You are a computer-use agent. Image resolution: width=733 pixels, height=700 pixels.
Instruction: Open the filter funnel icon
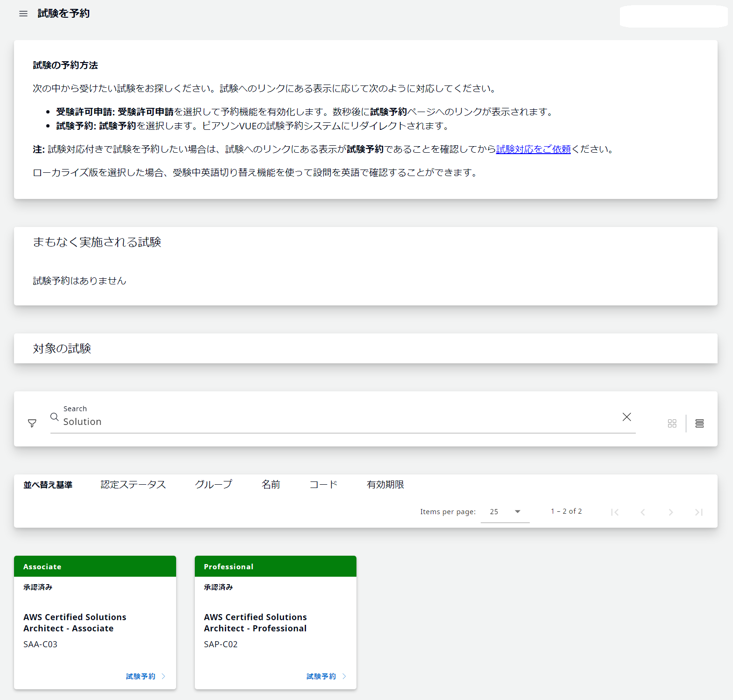(x=32, y=423)
